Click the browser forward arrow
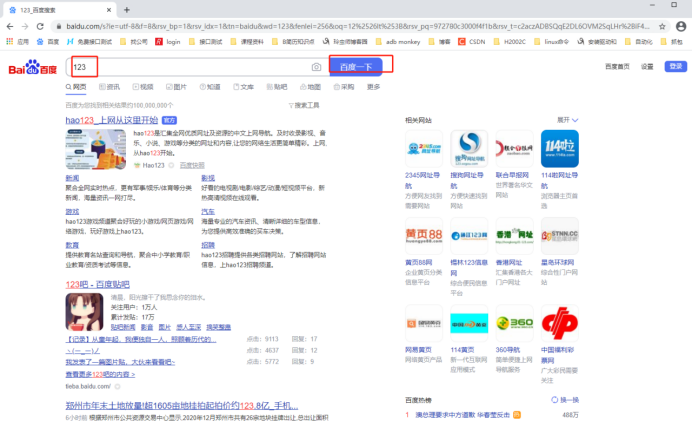 [x=25, y=27]
